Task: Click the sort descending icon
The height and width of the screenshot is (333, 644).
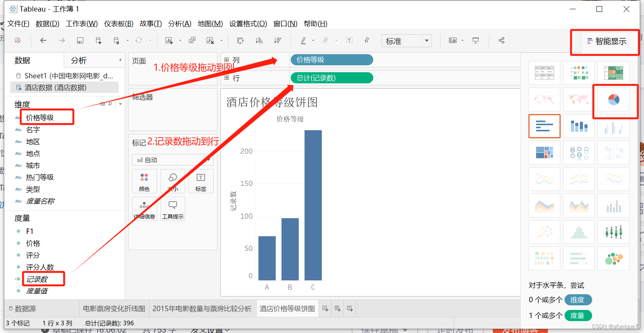Action: (x=278, y=40)
